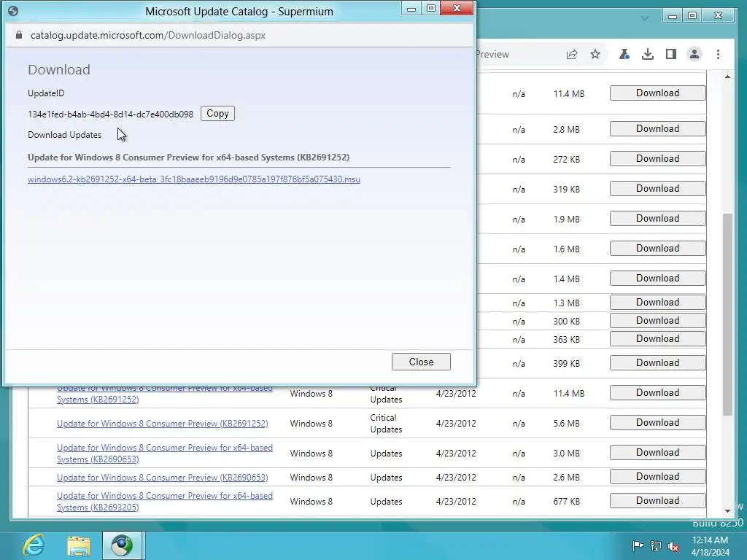Screen dimensions: 747x560
Task: Click Download for the 3.0 MB update
Action: click(657, 453)
